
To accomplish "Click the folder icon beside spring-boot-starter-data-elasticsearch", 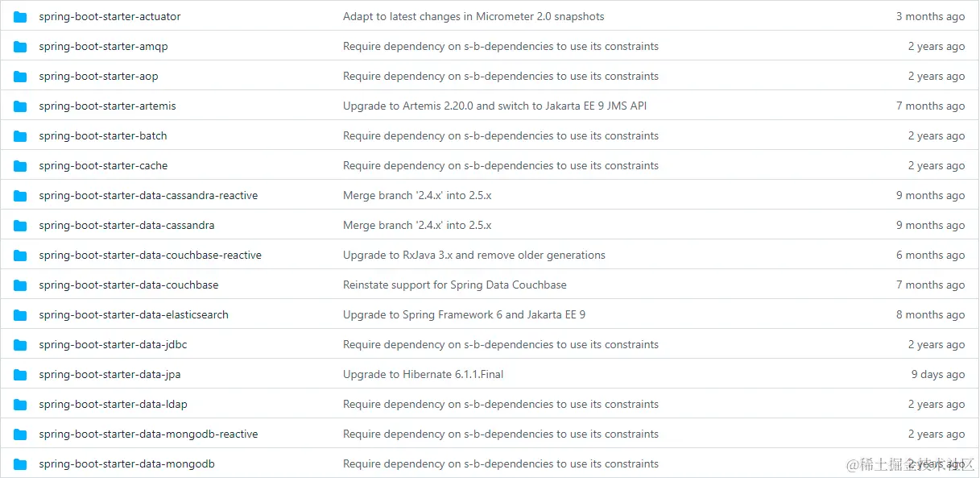I will (x=20, y=315).
